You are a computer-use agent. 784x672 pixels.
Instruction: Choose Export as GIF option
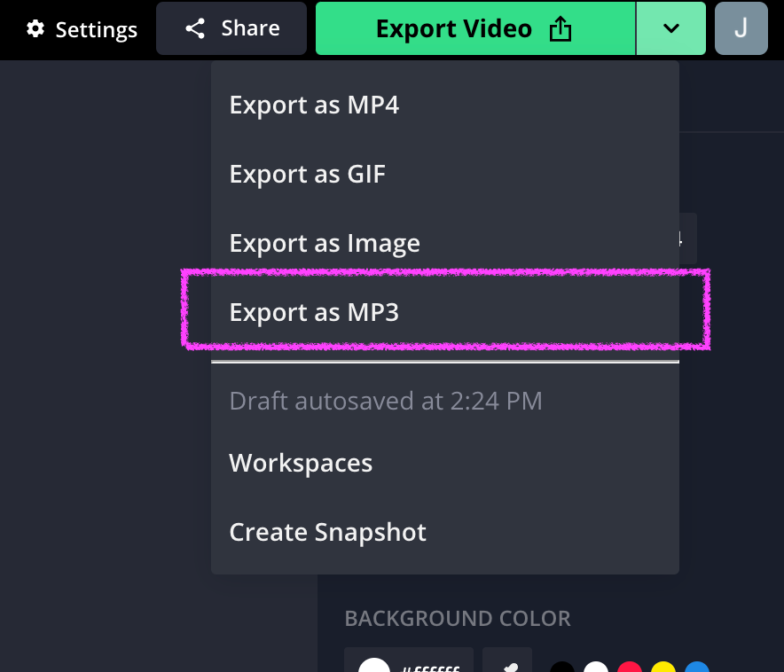pos(308,174)
